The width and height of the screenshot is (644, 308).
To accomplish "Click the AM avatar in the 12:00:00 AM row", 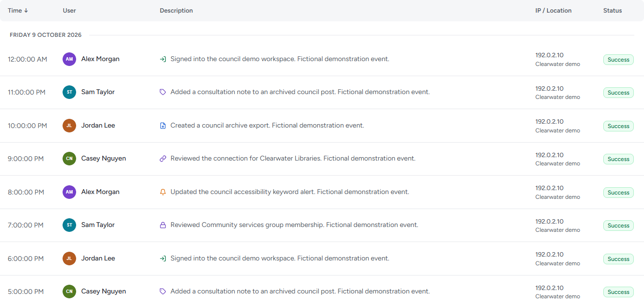I will tap(69, 59).
